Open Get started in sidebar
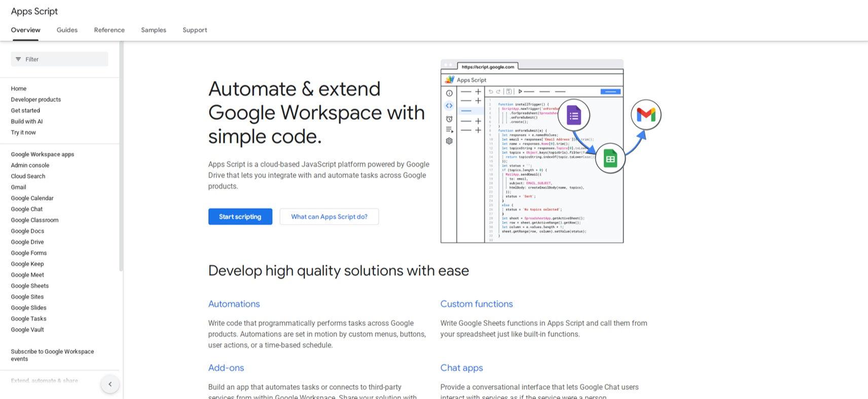Screen dimensions: 868x399 [25, 111]
